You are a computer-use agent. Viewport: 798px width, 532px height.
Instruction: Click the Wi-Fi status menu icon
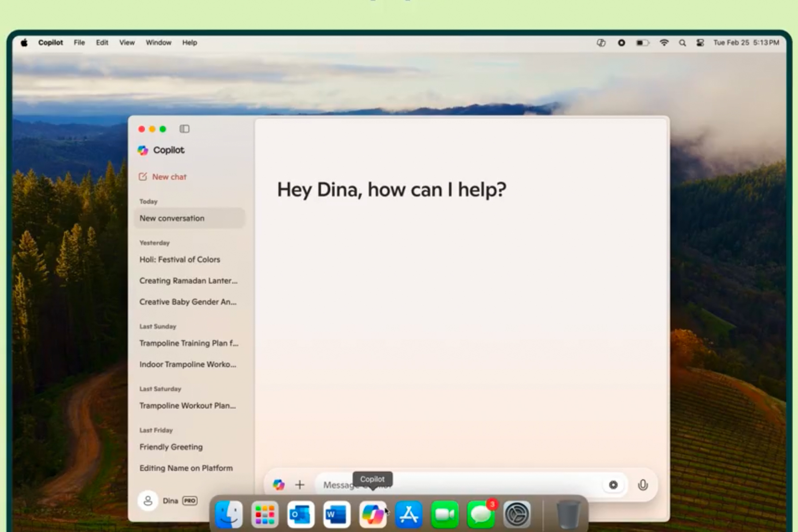point(664,43)
